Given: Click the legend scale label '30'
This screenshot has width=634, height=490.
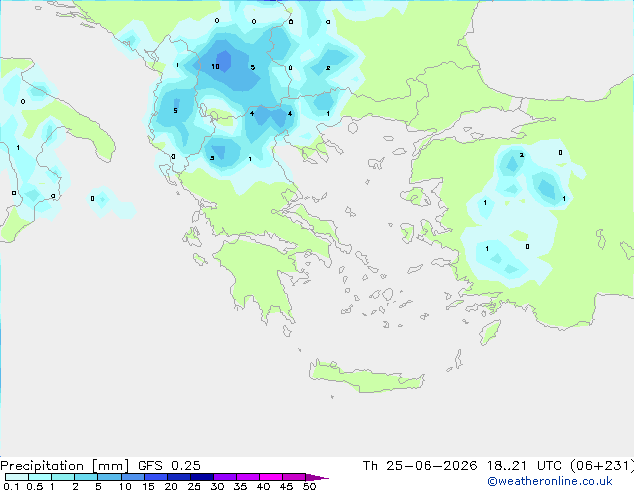Looking at the screenshot, I should [217, 486].
